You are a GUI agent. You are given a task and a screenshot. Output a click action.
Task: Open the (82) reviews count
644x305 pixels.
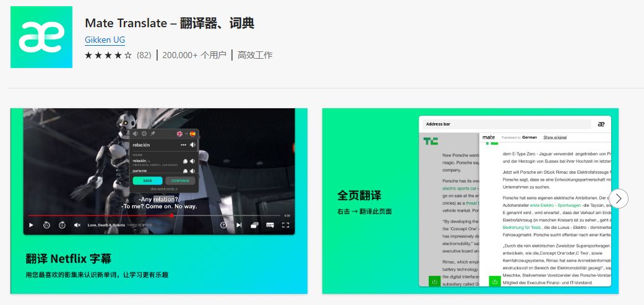(144, 55)
